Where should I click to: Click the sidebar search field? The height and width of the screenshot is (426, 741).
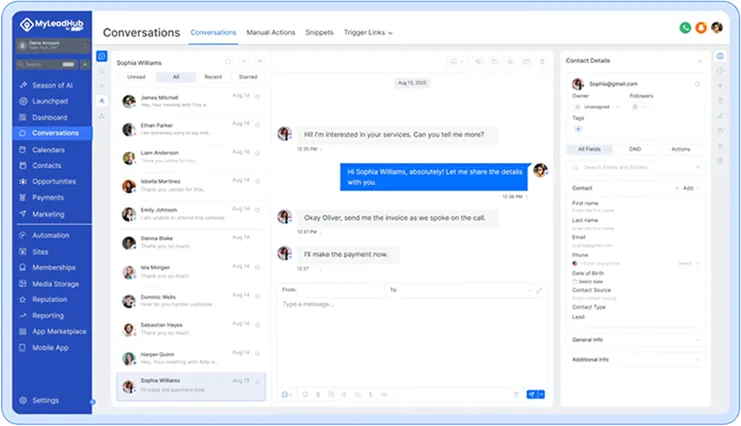click(46, 64)
